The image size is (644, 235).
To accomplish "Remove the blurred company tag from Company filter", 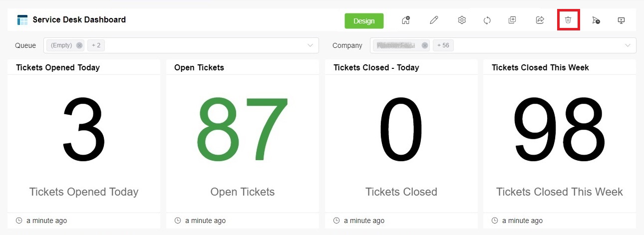I will pos(425,45).
